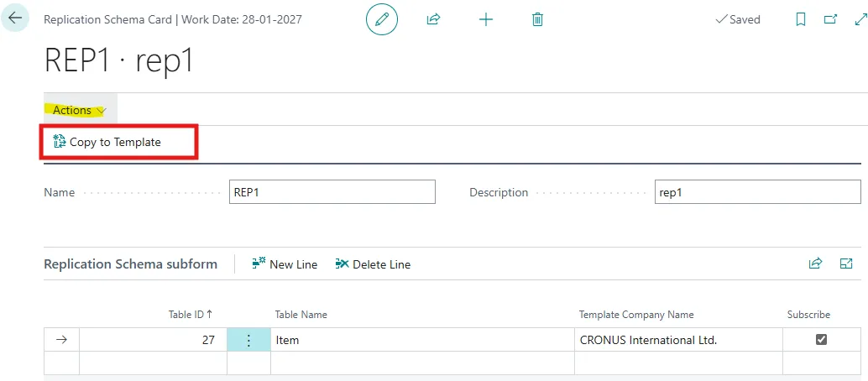
Task: Click the empty Table ID cell in new row
Action: tap(154, 363)
